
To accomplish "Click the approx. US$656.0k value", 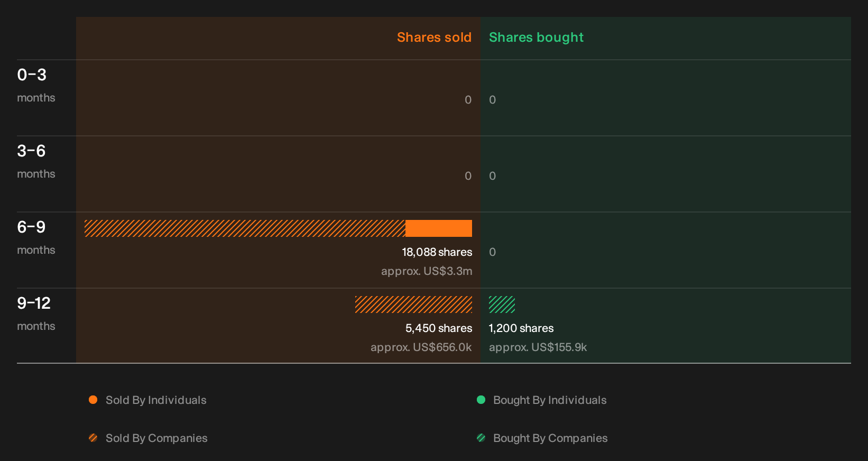I will click(x=421, y=347).
